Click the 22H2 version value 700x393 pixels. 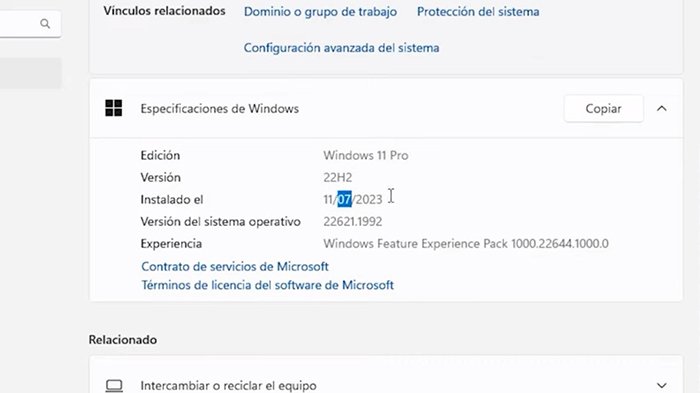pos(338,177)
